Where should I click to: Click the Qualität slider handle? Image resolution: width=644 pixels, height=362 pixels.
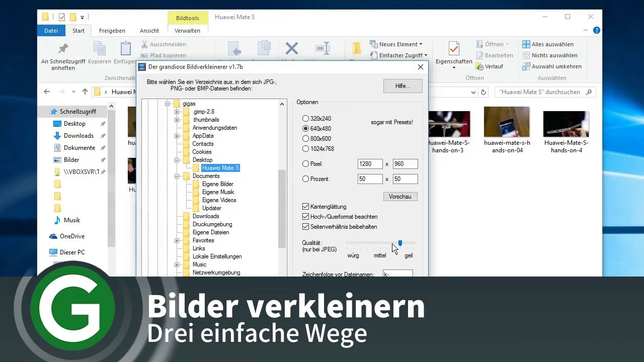point(400,243)
